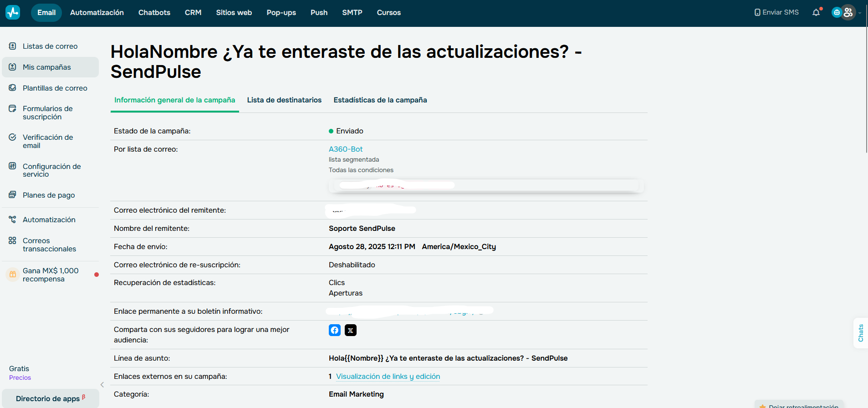Screen dimensions: 868x408
Task: Click Dejar retroalimentación button
Action: click(800, 405)
